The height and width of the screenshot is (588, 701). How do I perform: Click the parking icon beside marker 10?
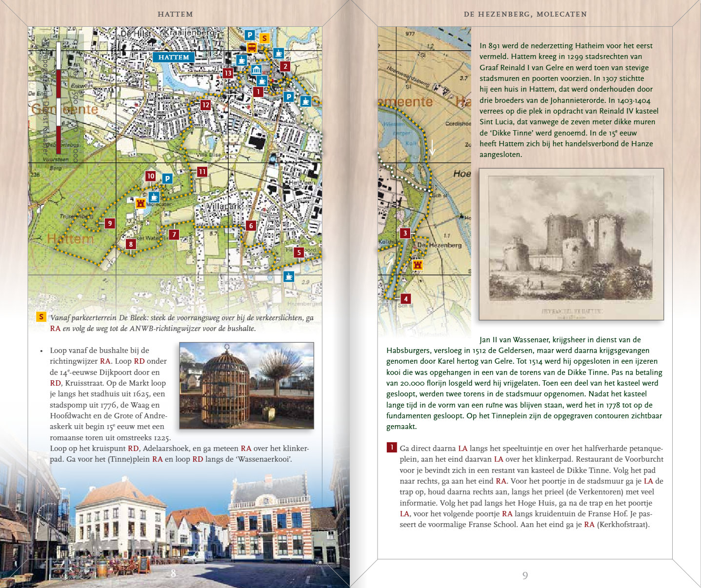tap(167, 178)
